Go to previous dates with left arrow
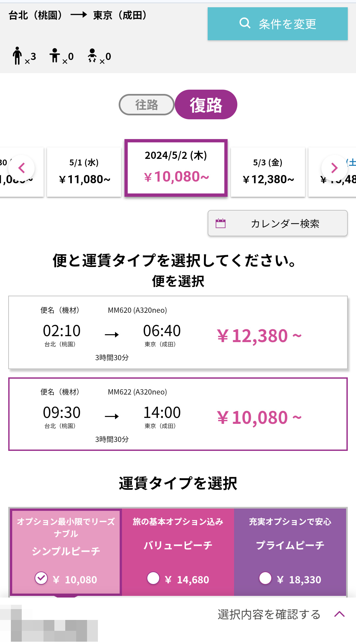The width and height of the screenshot is (356, 644). 21,168
